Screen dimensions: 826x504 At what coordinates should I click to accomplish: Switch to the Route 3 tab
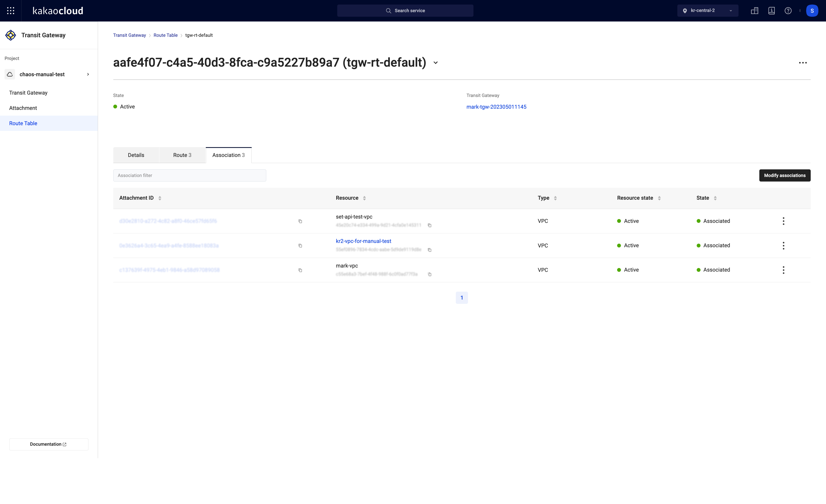click(x=182, y=155)
